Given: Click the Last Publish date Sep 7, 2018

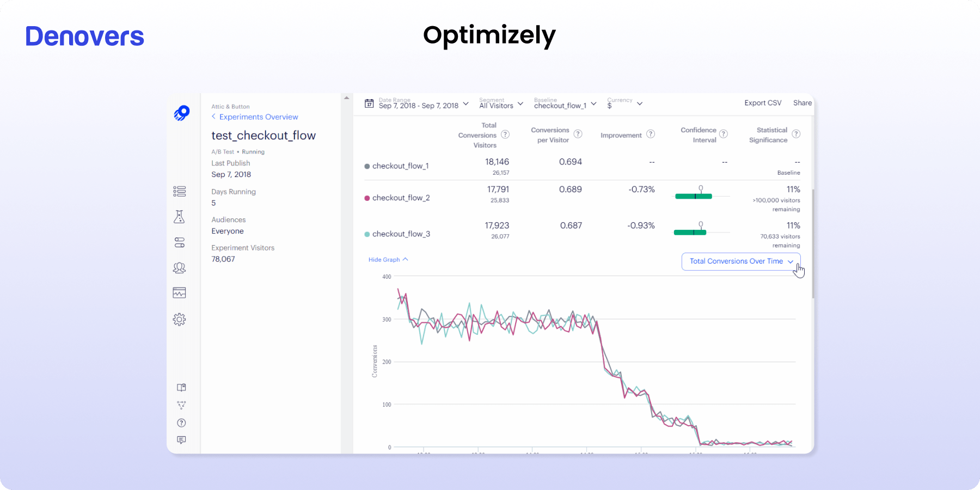Looking at the screenshot, I should (231, 175).
